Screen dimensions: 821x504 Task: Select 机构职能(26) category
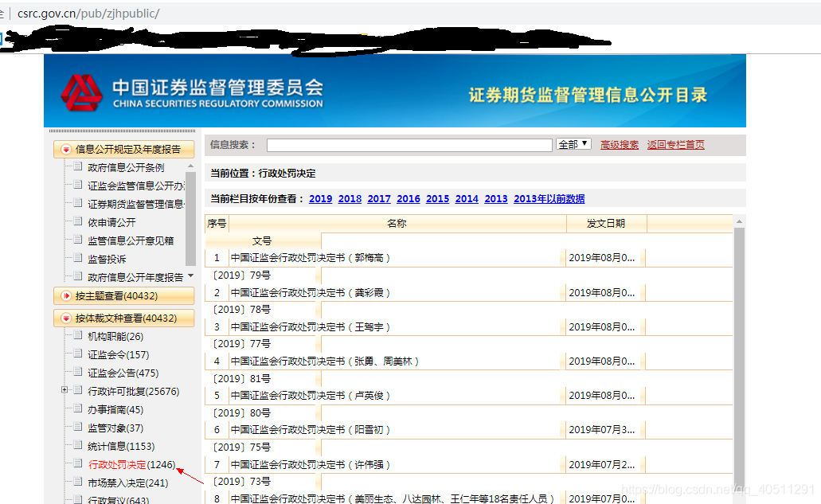tap(115, 337)
